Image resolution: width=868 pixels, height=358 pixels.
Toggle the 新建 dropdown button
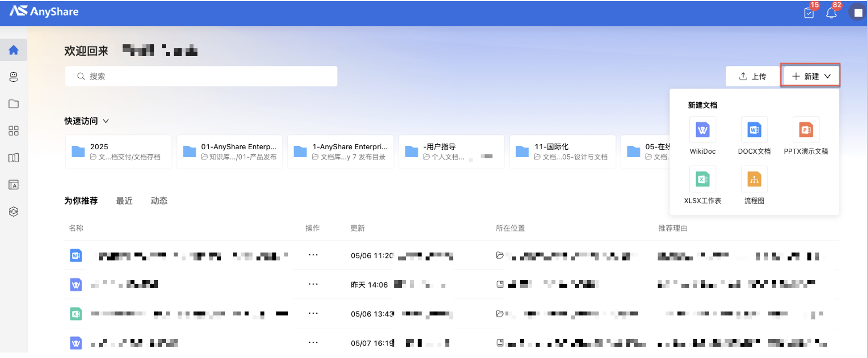pyautogui.click(x=811, y=76)
